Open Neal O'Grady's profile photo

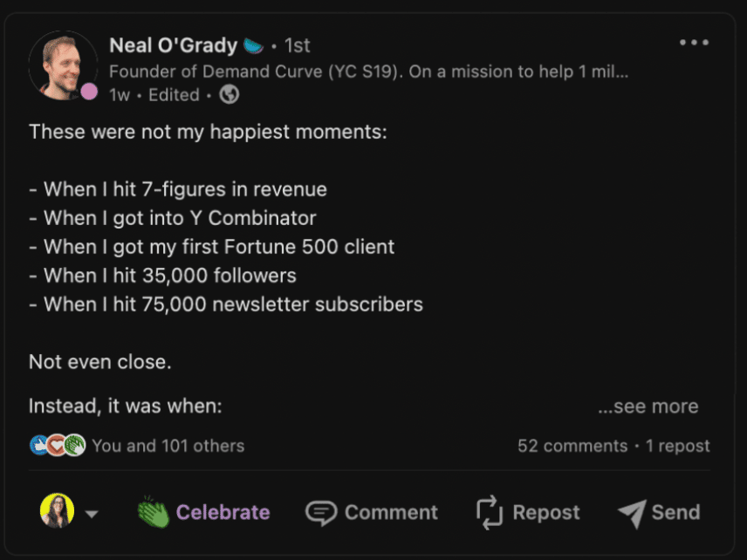click(62, 64)
